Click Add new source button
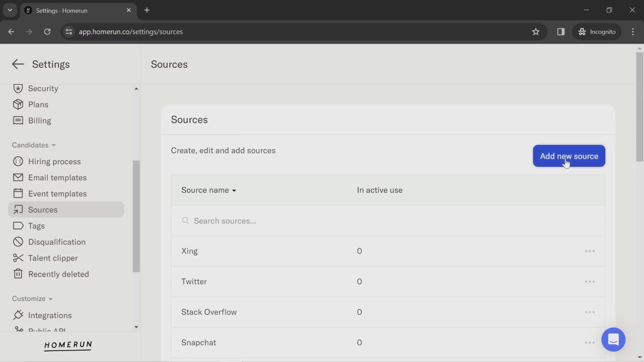644x362 pixels. tap(569, 156)
